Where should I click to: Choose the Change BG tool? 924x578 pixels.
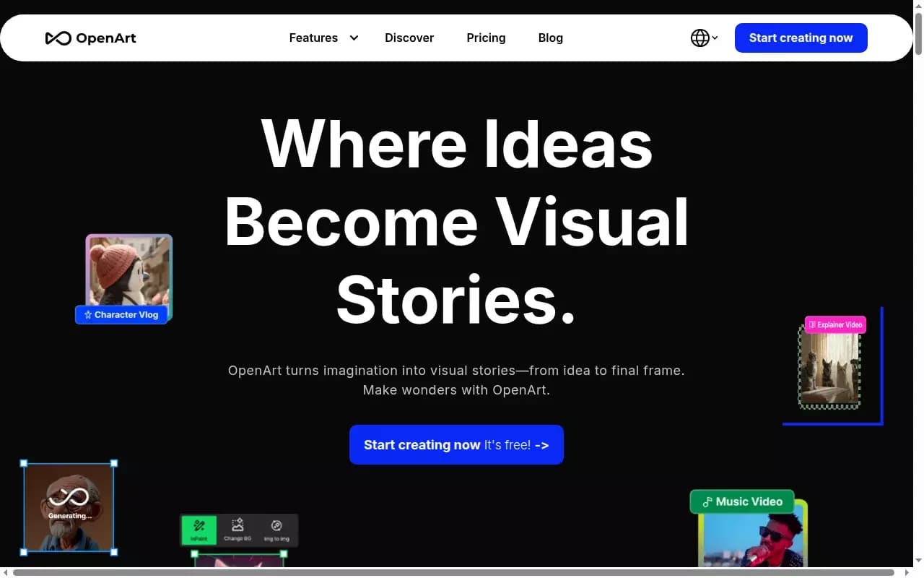click(x=237, y=530)
